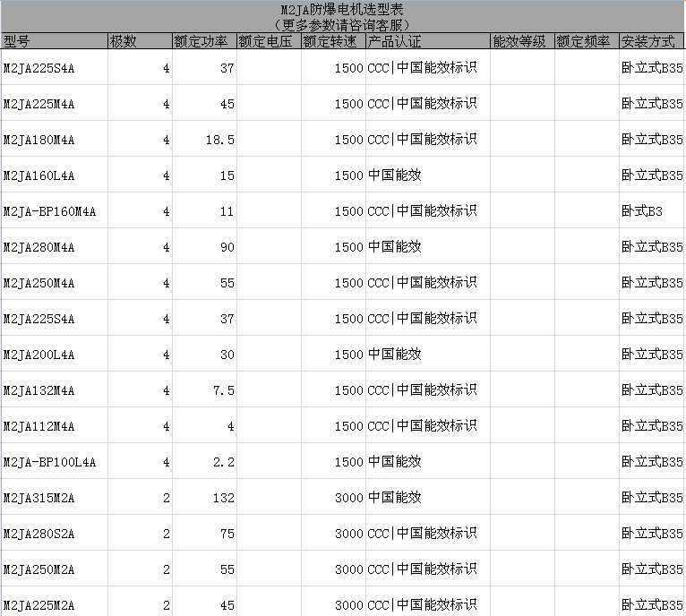Image resolution: width=686 pixels, height=616 pixels.
Task: Click the M2JA280S2A model cell
Action: [x=54, y=534]
